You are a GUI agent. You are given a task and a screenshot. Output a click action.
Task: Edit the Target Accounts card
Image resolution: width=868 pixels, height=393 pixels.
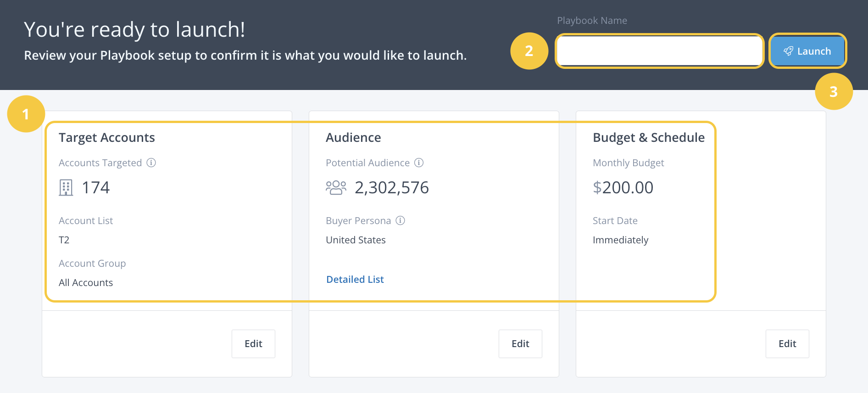click(253, 343)
